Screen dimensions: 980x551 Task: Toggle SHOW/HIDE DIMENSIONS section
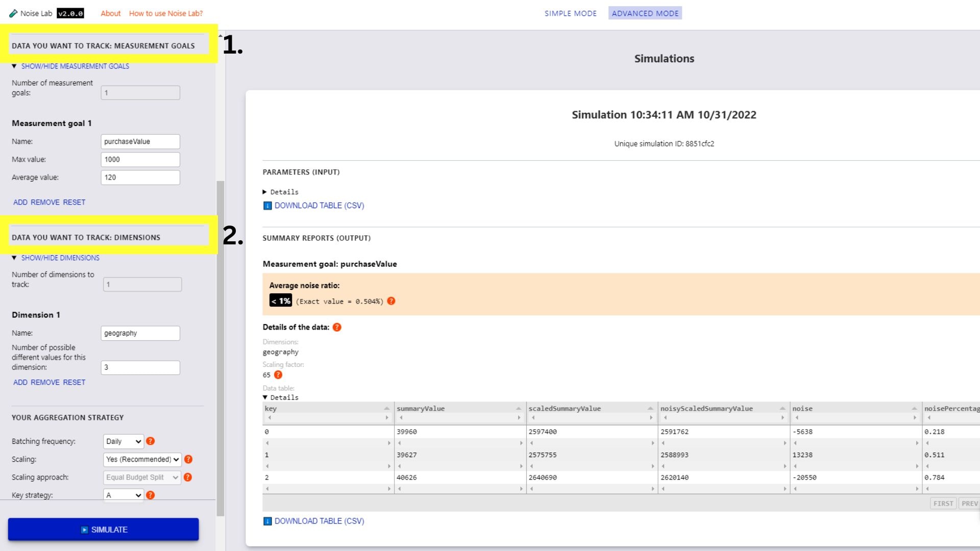pos(60,258)
